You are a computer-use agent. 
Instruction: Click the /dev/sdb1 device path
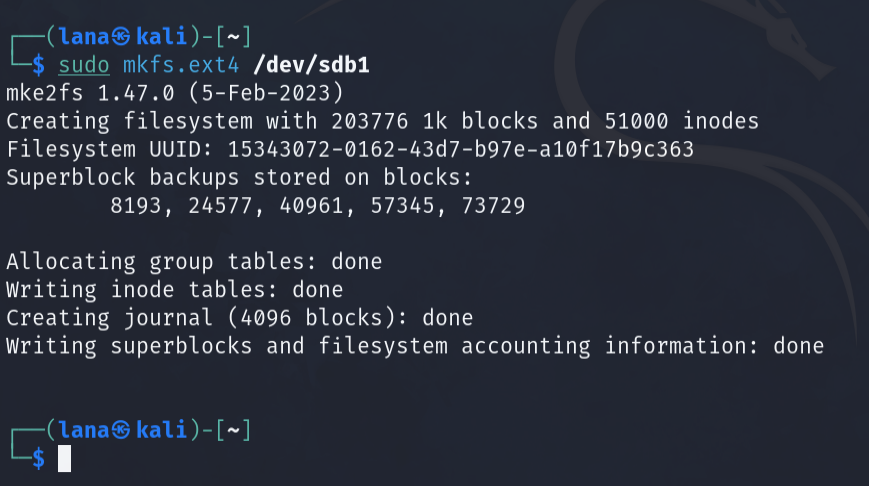tap(311, 65)
